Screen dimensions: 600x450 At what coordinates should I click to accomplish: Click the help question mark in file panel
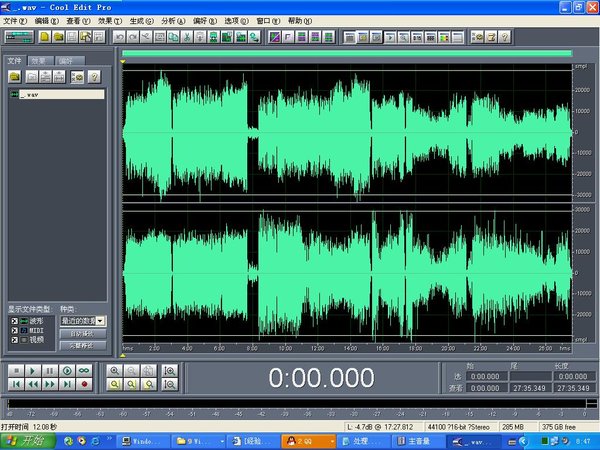pyautogui.click(x=95, y=77)
